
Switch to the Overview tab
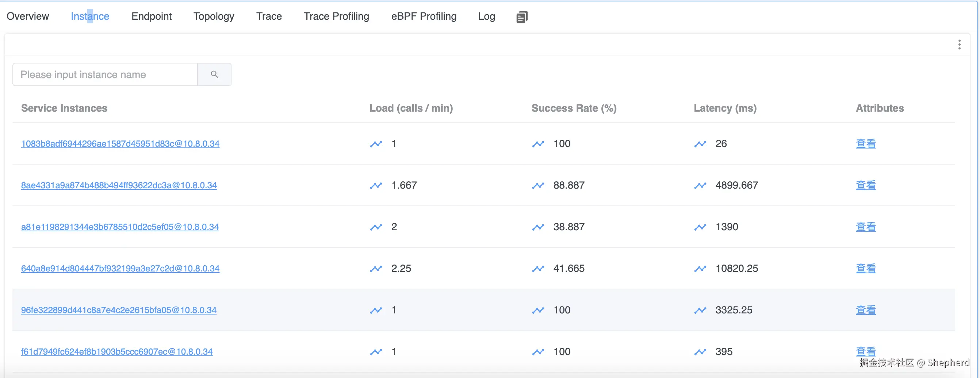(x=28, y=16)
